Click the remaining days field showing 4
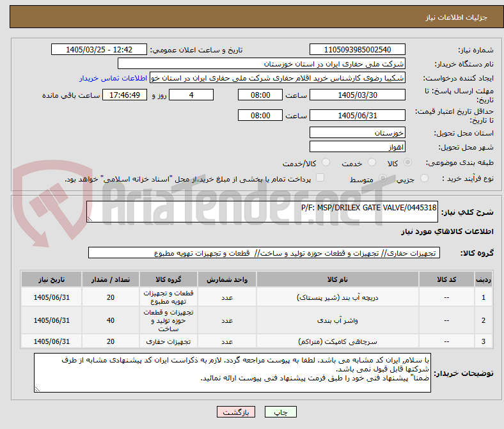The height and width of the screenshot is (429, 504). pyautogui.click(x=191, y=95)
